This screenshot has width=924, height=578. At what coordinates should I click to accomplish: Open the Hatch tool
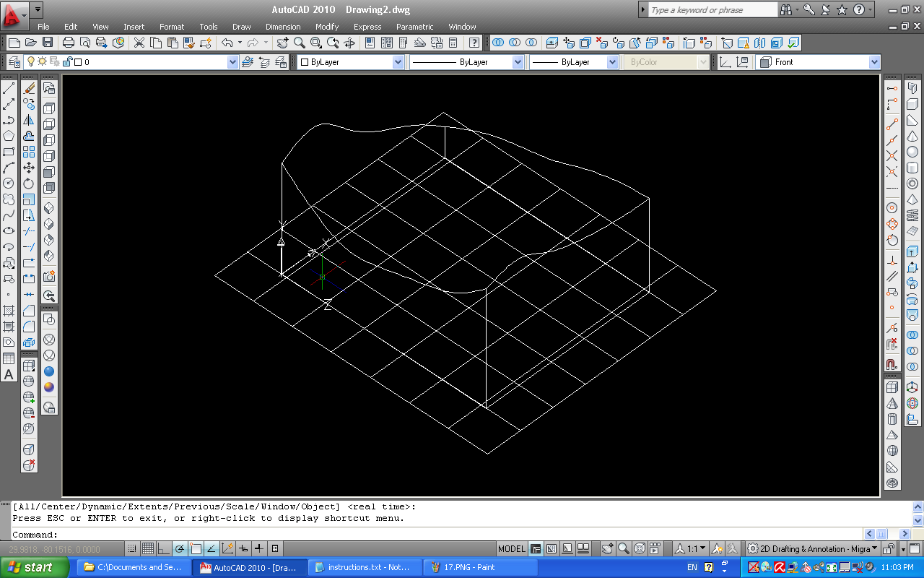pos(9,311)
